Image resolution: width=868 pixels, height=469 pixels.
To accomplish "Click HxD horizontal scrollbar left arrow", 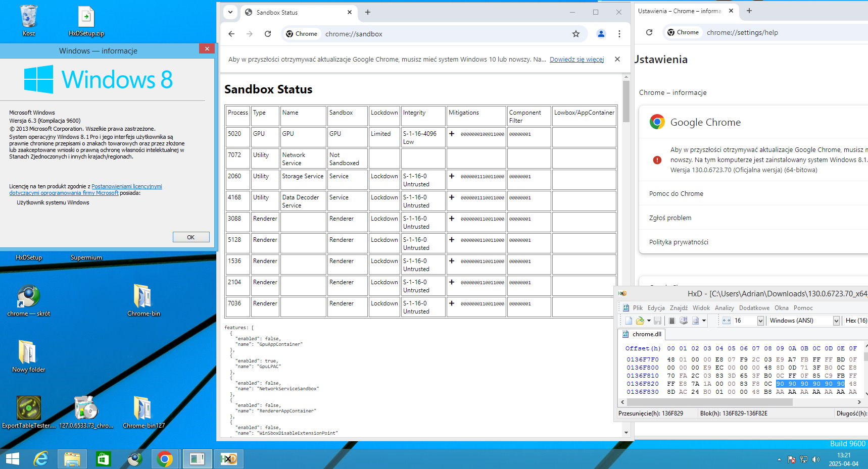I will 622,402.
